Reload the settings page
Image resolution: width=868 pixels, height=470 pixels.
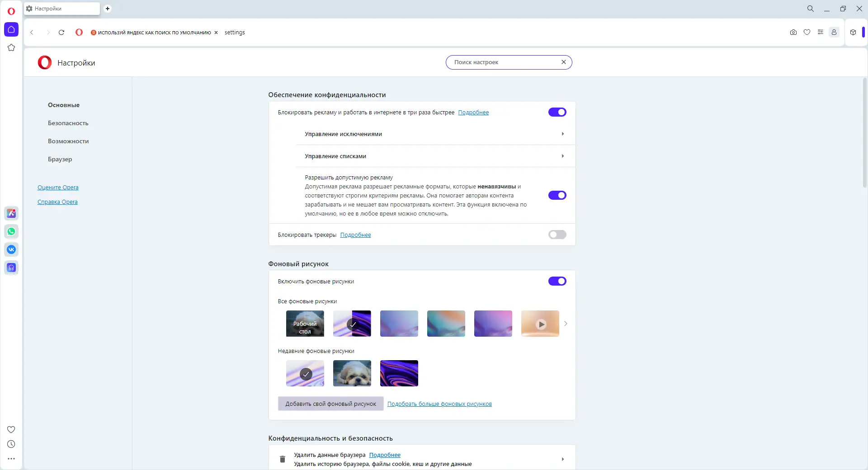tap(61, 33)
